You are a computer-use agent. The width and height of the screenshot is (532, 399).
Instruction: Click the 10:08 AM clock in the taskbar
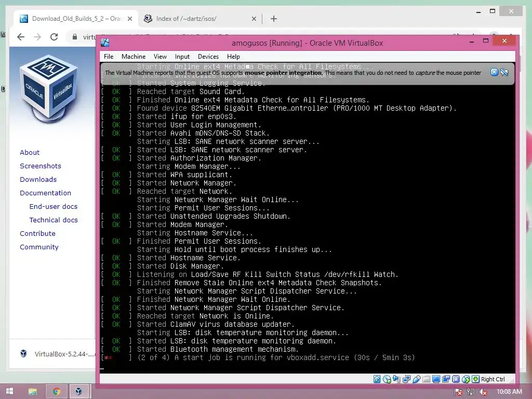(x=509, y=392)
